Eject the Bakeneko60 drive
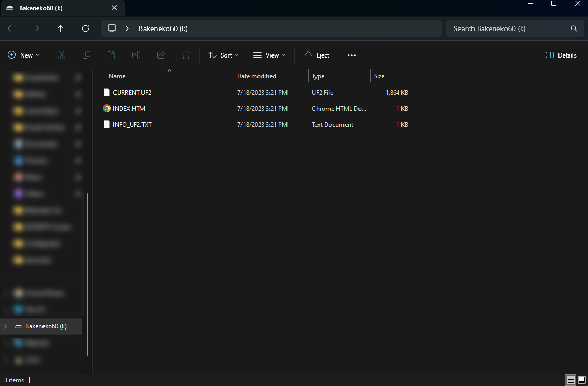588x386 pixels. [317, 55]
